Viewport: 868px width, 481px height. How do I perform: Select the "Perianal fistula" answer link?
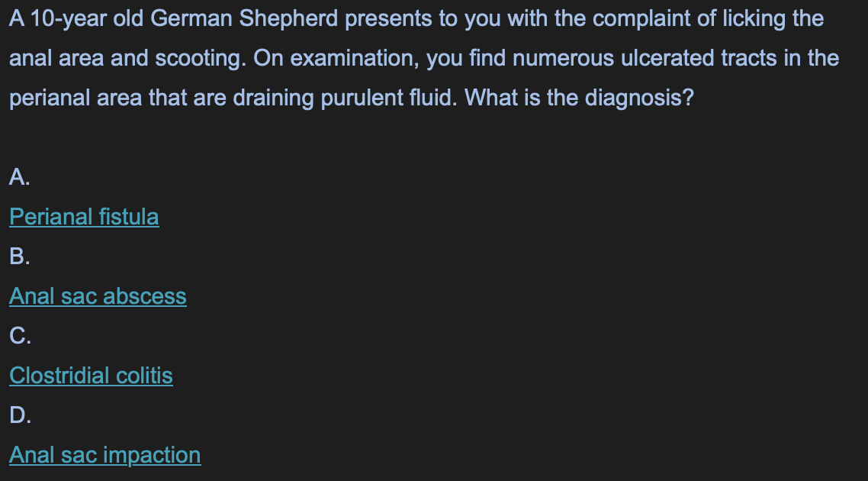coord(84,217)
